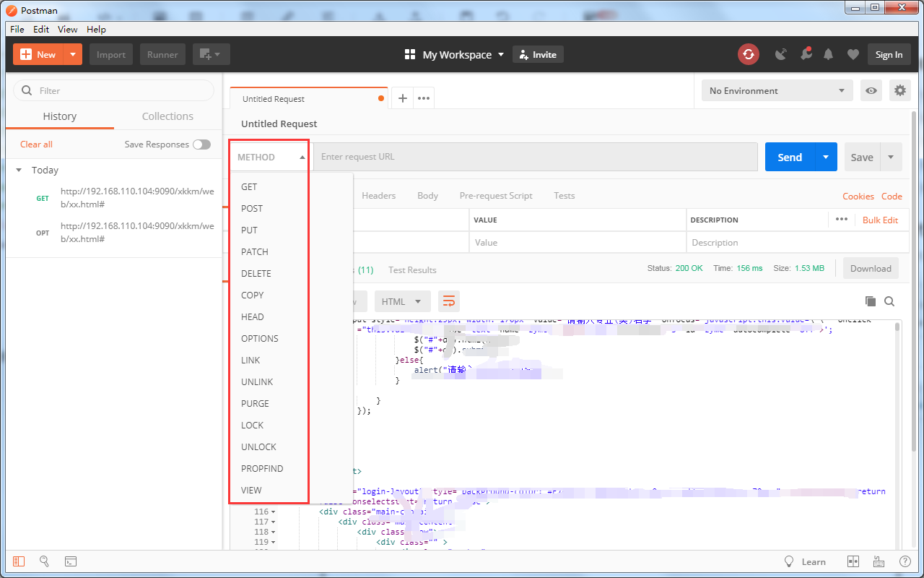Open keyboard shortcuts icon
The width and height of the screenshot is (924, 578).
coord(879,561)
